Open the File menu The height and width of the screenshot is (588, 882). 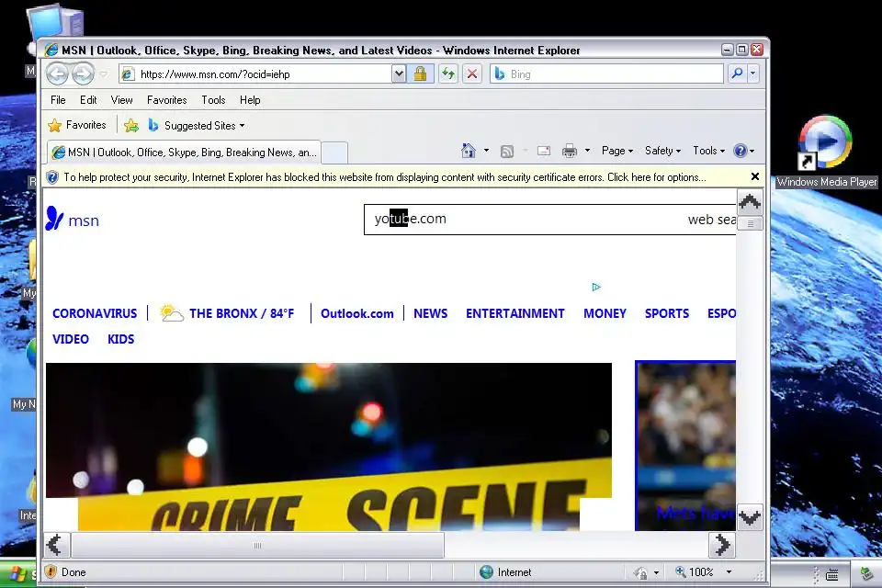(x=58, y=100)
